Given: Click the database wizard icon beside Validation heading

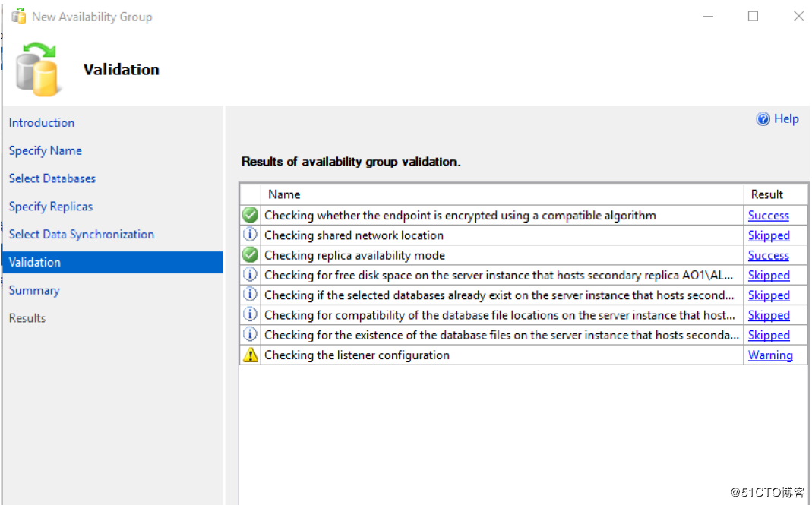Looking at the screenshot, I should (37, 69).
